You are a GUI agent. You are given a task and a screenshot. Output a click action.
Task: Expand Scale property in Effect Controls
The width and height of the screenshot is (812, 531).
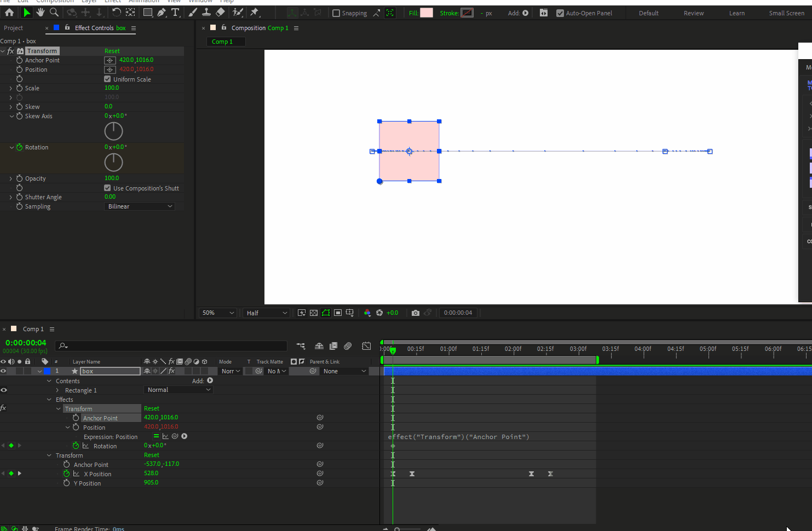(x=11, y=88)
